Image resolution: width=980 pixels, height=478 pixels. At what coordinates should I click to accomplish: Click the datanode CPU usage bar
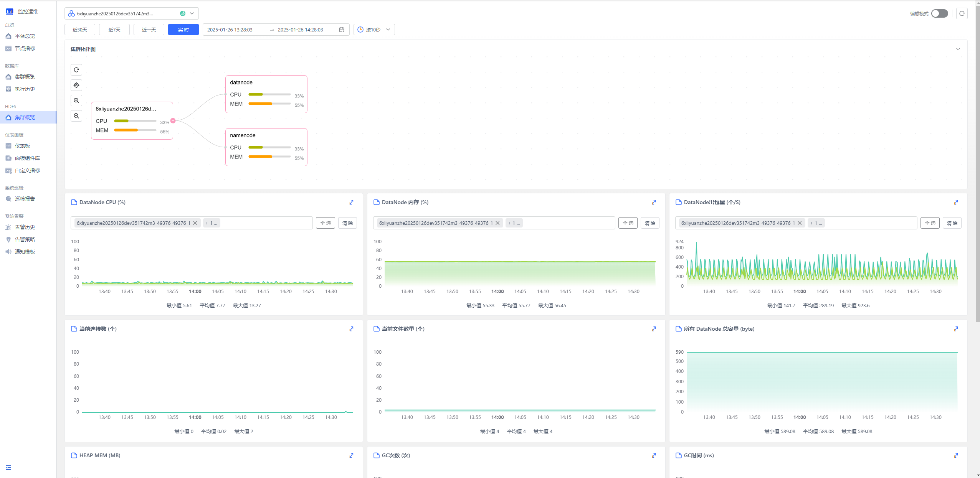(x=269, y=94)
